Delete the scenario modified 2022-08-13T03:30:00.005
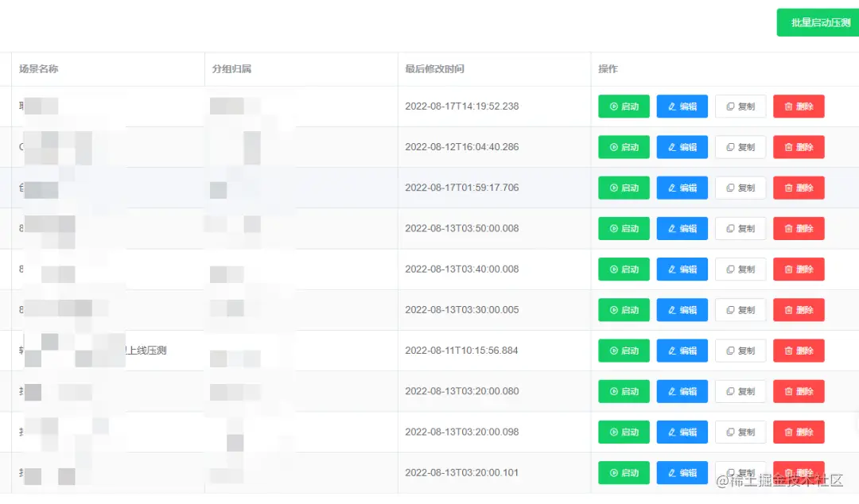 click(x=799, y=310)
